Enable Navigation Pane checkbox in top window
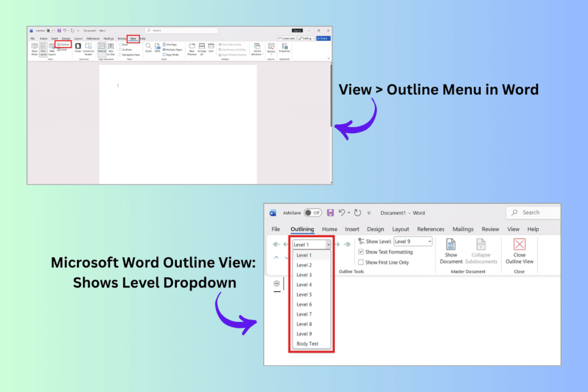 click(x=121, y=55)
